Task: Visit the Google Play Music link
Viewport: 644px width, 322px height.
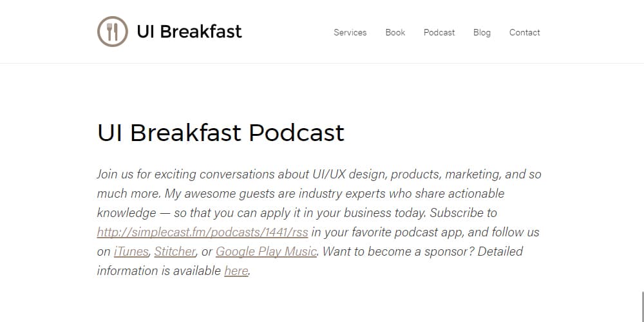Action: click(x=266, y=251)
